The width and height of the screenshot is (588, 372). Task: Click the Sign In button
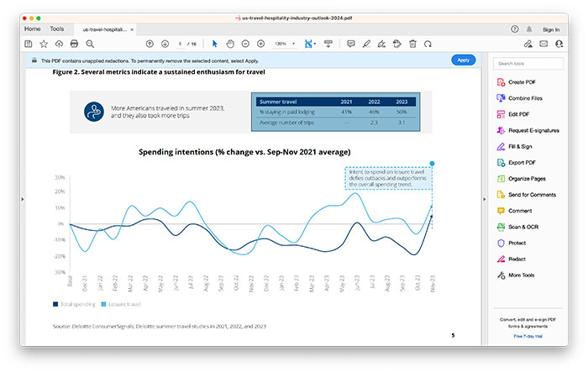(x=550, y=29)
